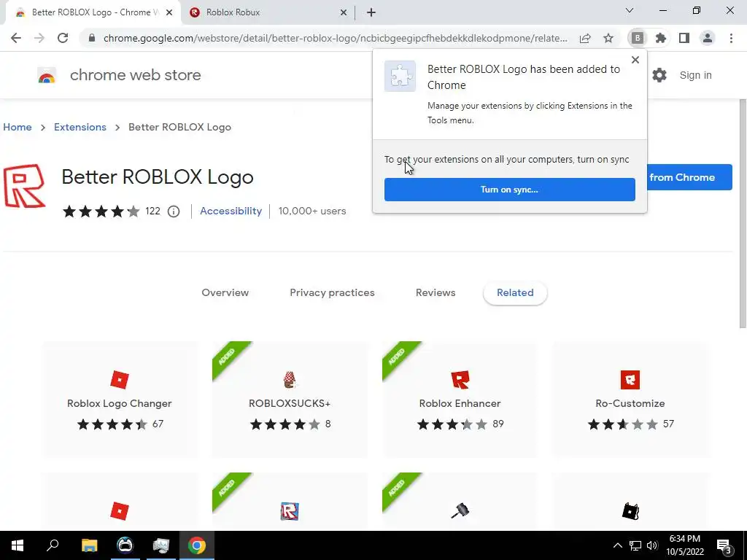Image resolution: width=747 pixels, height=560 pixels.
Task: Select the Related tab
Action: (x=515, y=292)
